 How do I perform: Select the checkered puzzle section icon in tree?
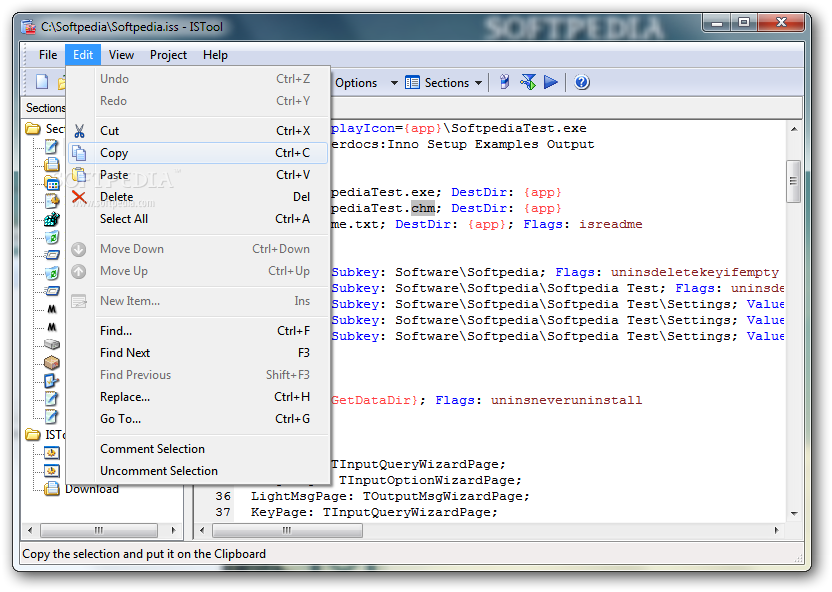(x=52, y=219)
